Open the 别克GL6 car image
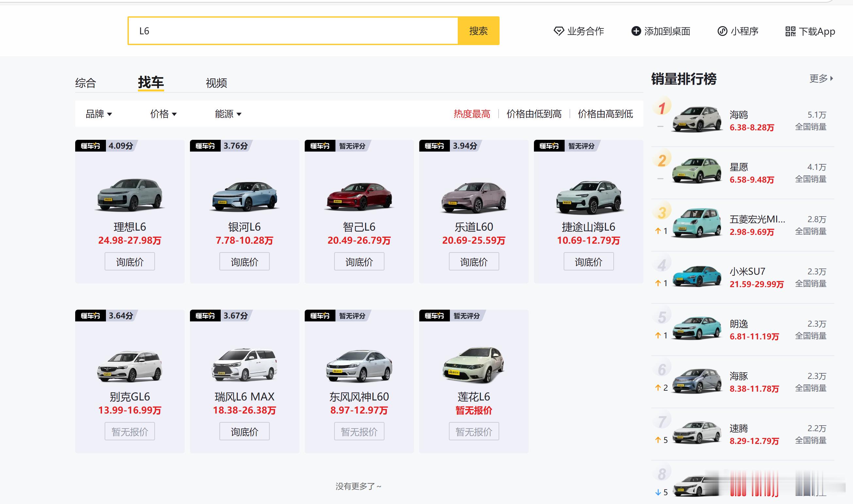This screenshot has width=853, height=504. pos(130,366)
